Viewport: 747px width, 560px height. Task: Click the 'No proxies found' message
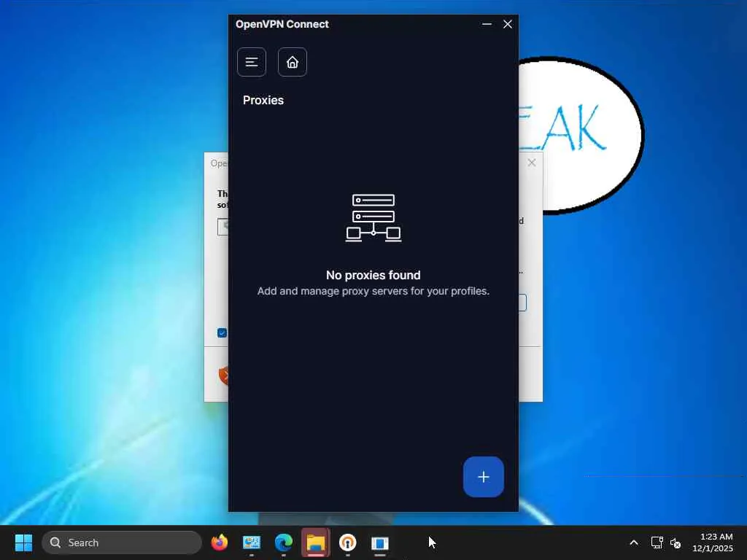(373, 275)
